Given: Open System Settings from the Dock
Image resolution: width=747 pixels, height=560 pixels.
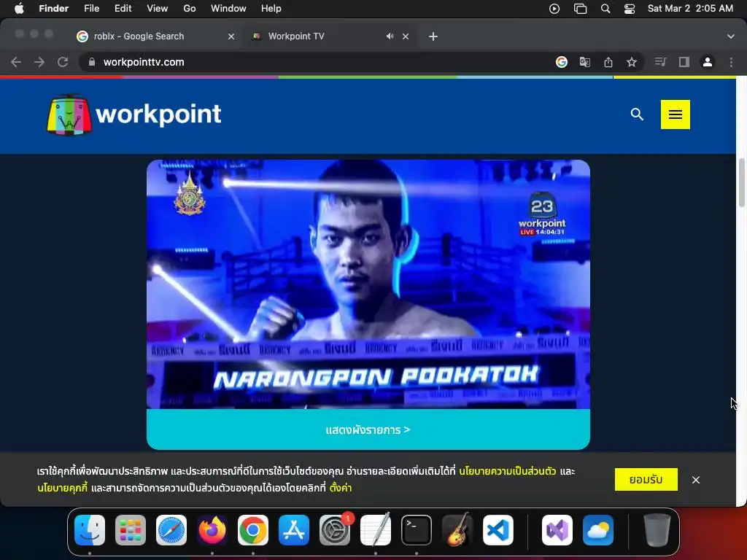Looking at the screenshot, I should pos(335,530).
